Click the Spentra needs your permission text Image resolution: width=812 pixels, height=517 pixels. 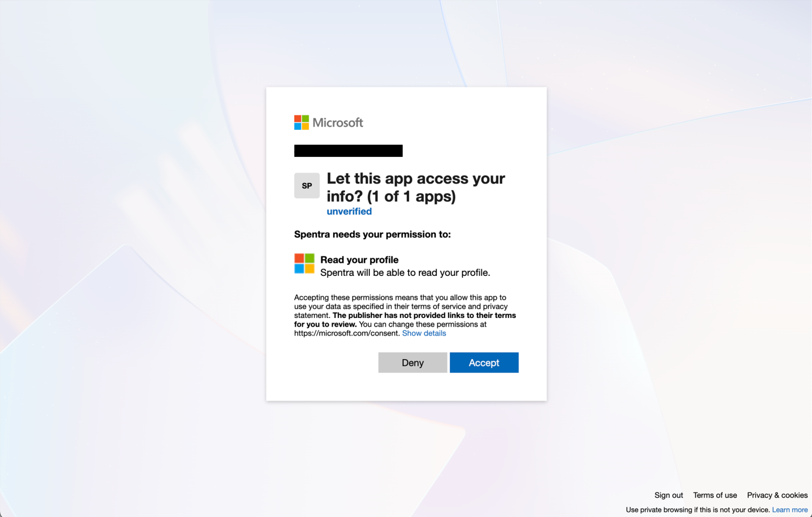372,234
